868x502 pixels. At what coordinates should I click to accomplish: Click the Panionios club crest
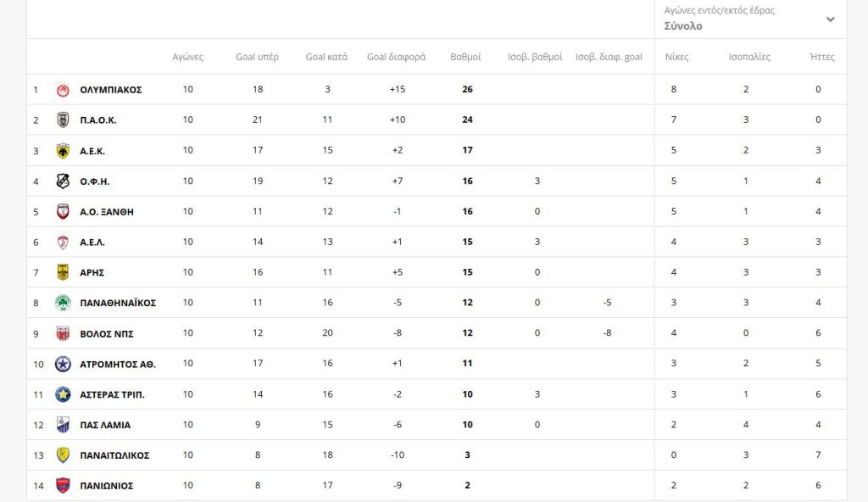[x=63, y=486]
